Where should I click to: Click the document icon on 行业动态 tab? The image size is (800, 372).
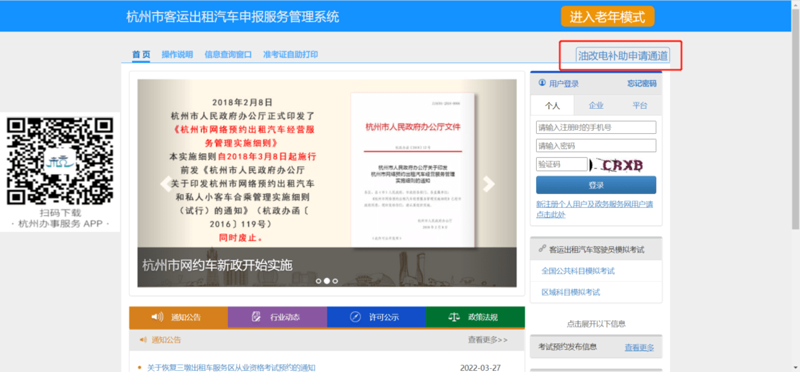256,317
